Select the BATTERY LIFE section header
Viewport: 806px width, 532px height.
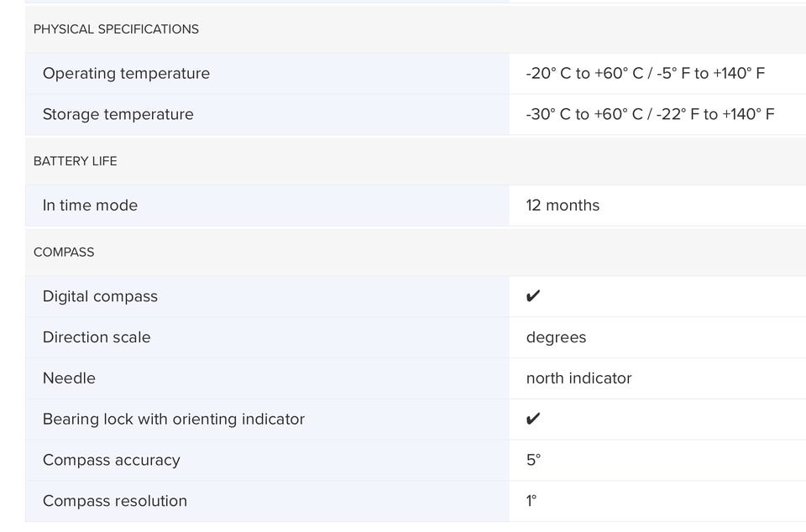75,161
